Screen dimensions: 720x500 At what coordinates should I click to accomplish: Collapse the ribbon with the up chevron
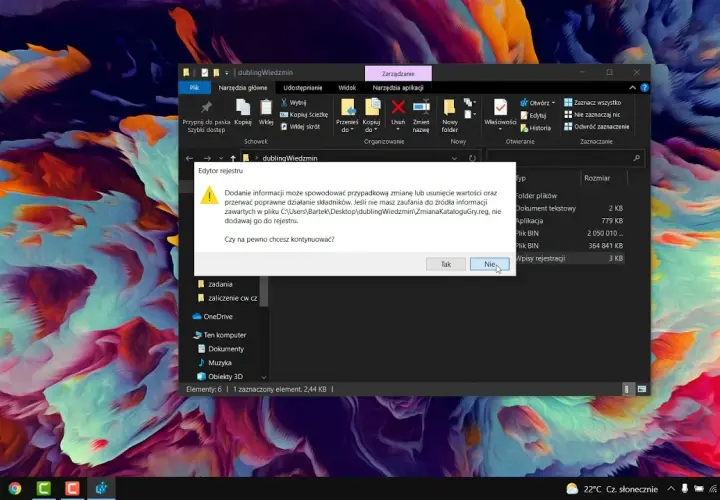[x=632, y=88]
